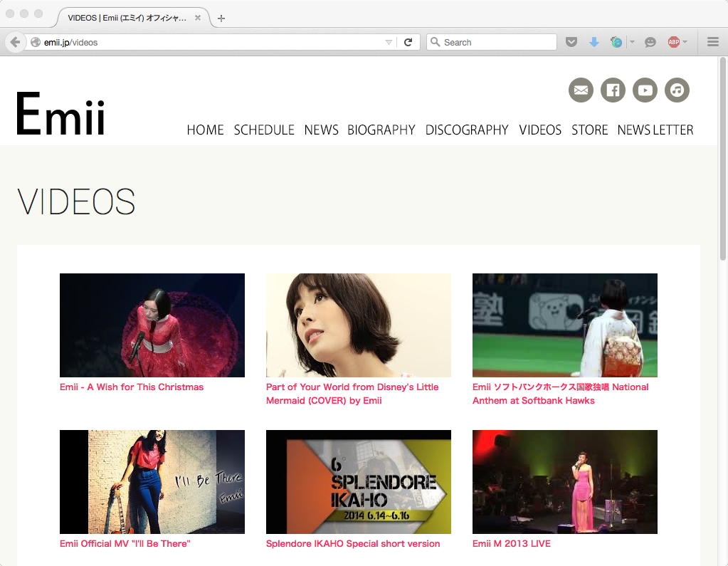
Task: Go to HOME in the navigation
Action: (205, 130)
